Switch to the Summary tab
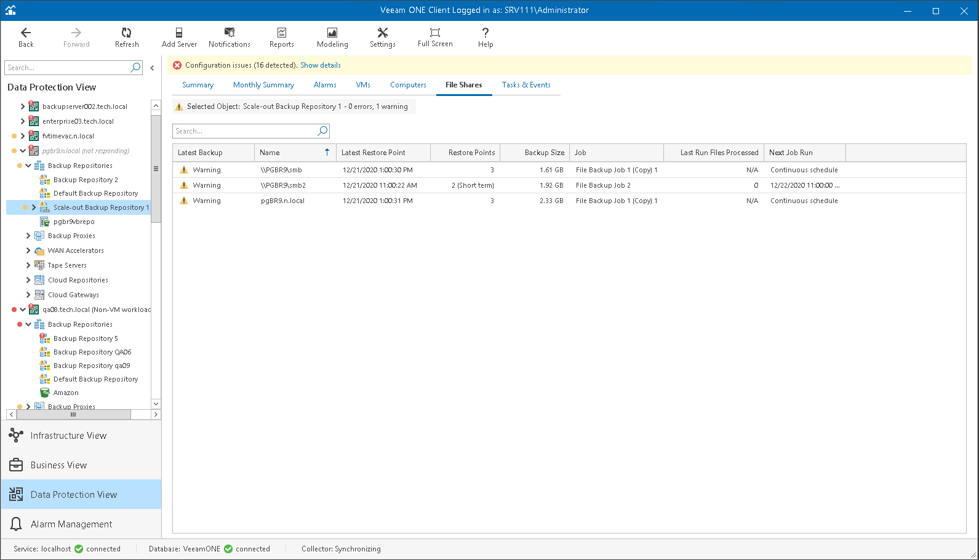 pos(198,85)
